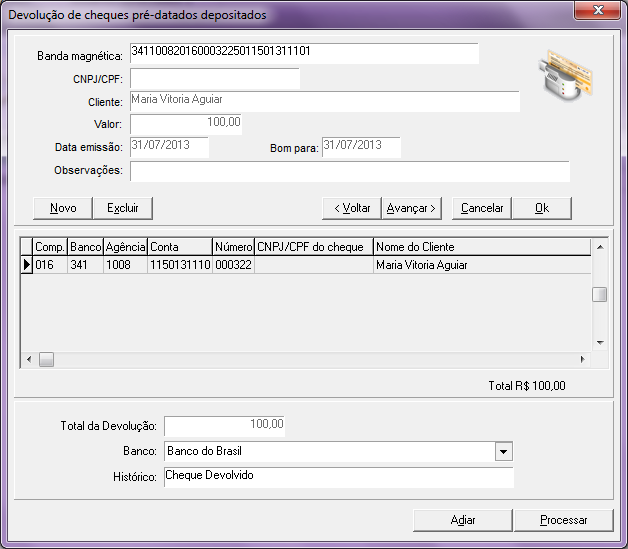Close the Devolução de cheques dialog

tap(598, 10)
